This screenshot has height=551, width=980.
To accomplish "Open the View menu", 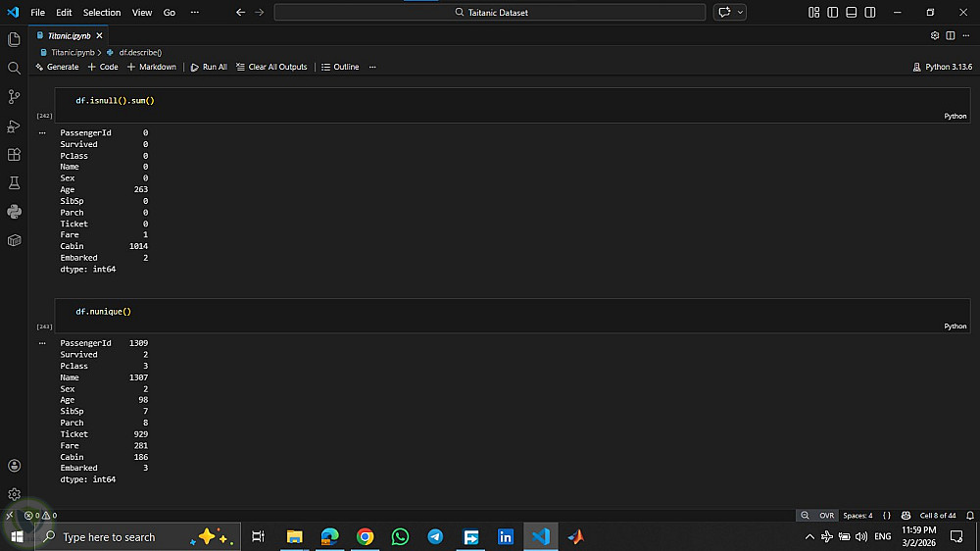I will tap(142, 12).
